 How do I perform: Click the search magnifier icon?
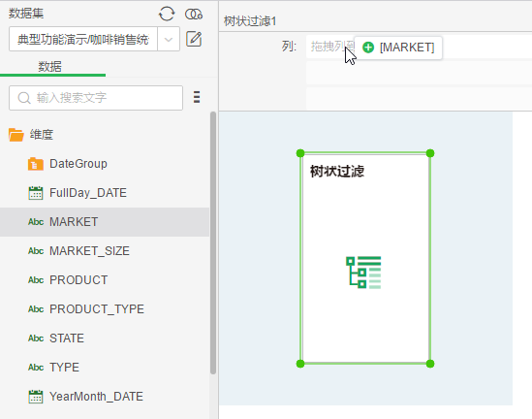point(24,98)
